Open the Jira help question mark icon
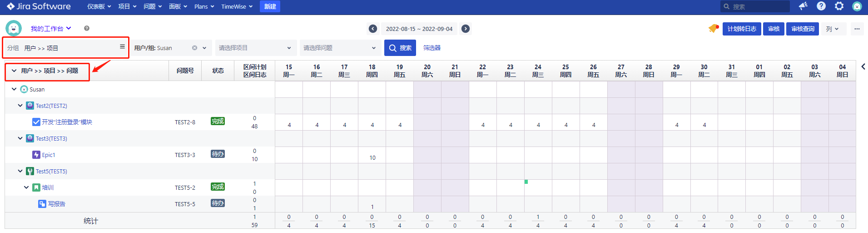The width and height of the screenshot is (868, 233). coord(821,6)
